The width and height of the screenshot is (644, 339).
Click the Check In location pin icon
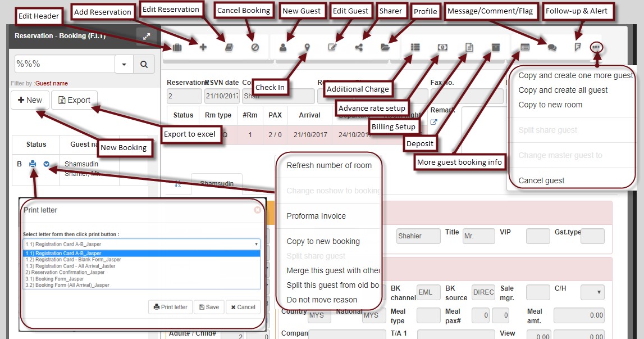307,48
